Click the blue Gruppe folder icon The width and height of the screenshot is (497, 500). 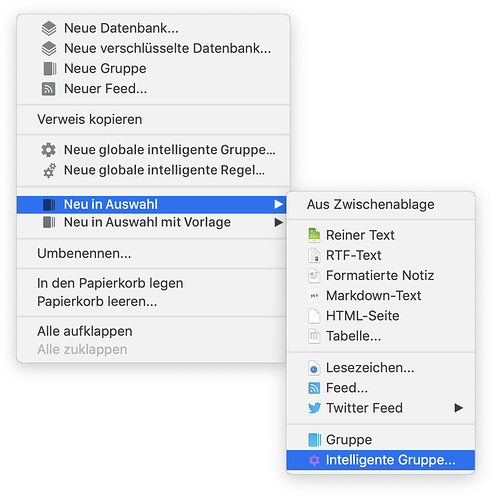315,440
